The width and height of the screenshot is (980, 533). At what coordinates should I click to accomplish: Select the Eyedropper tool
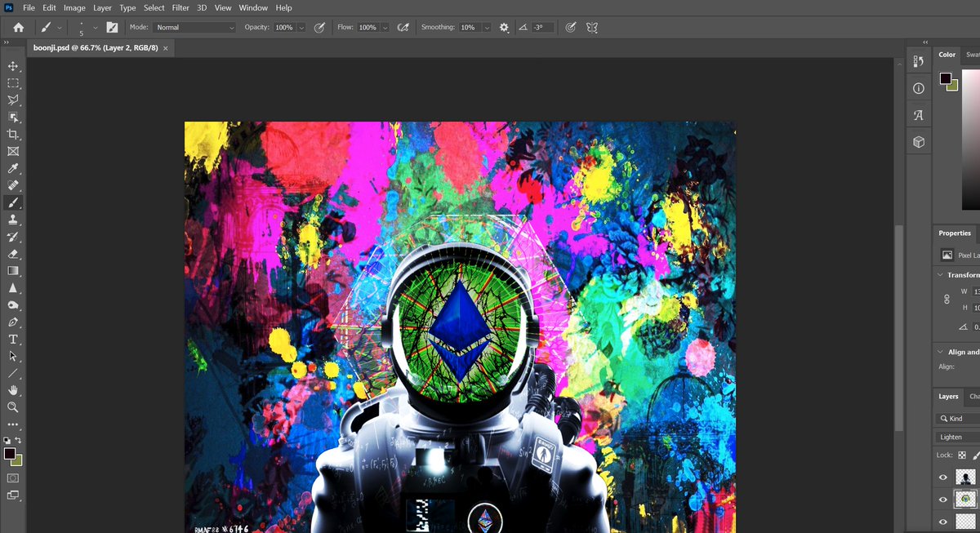[x=13, y=169]
